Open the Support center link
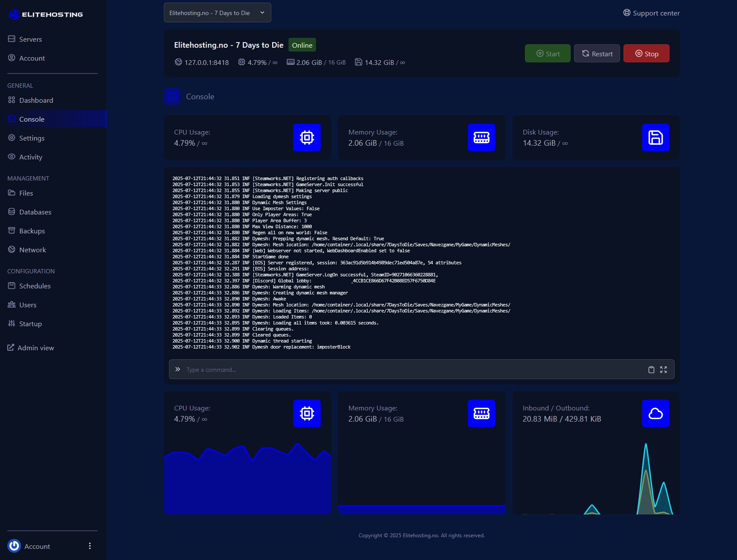 click(x=651, y=13)
